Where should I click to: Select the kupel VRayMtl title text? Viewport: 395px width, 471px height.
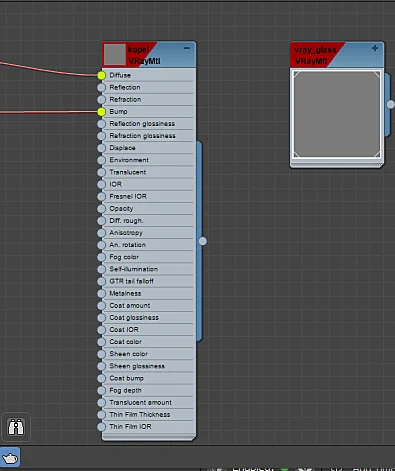pos(144,55)
